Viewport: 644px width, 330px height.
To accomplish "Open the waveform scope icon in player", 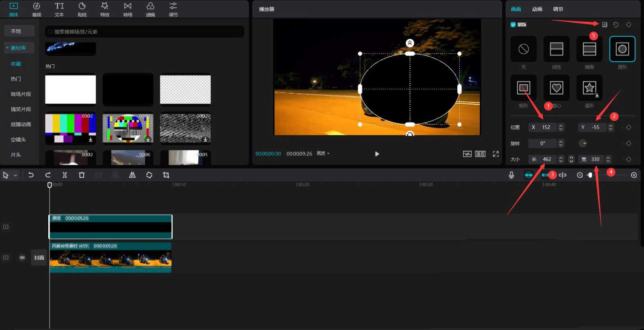I will click(x=467, y=154).
